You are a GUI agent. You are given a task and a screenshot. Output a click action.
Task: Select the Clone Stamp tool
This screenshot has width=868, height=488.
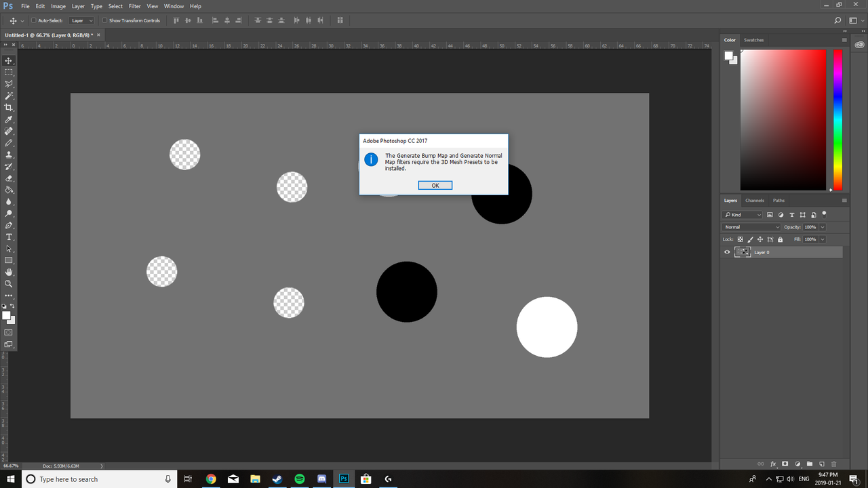tap(9, 155)
